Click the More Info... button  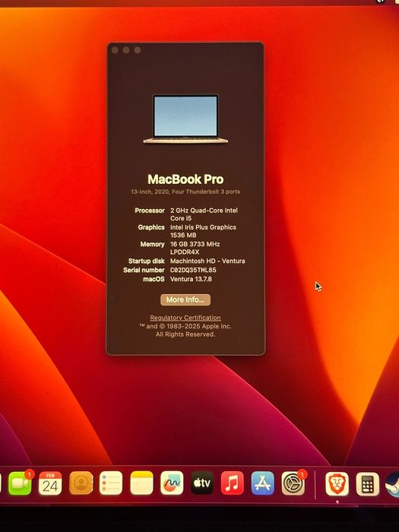point(185,300)
